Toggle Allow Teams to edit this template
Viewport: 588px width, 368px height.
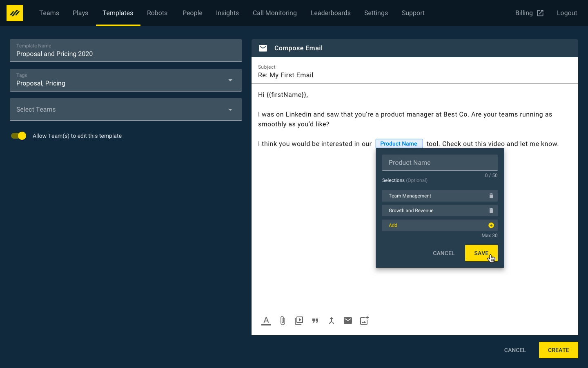click(x=18, y=136)
